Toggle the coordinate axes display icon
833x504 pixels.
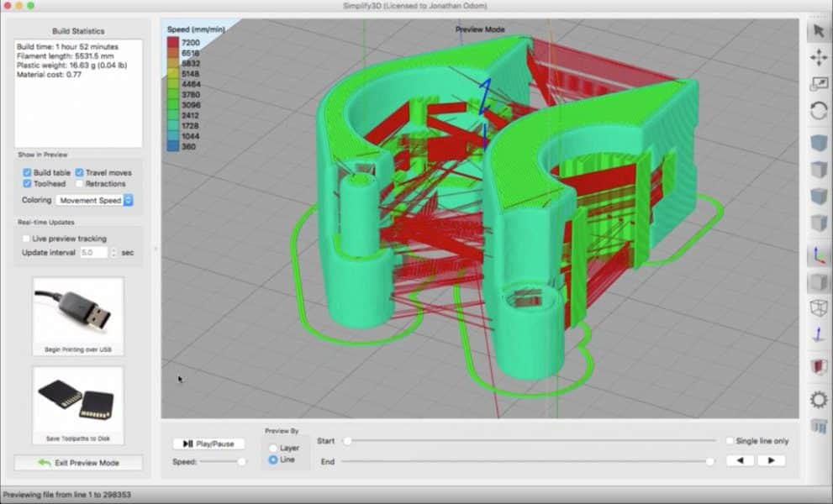point(819,255)
